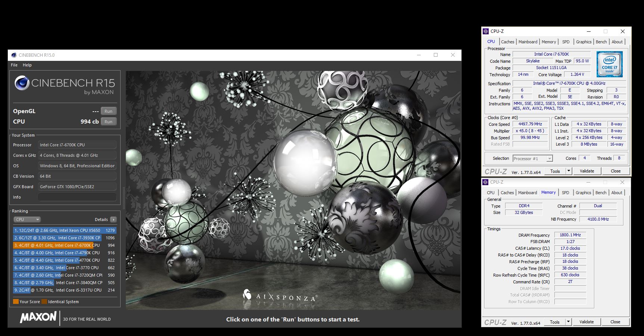Image resolution: width=644 pixels, height=336 pixels.
Task: Click memory Type value DDR4
Action: [524, 206]
